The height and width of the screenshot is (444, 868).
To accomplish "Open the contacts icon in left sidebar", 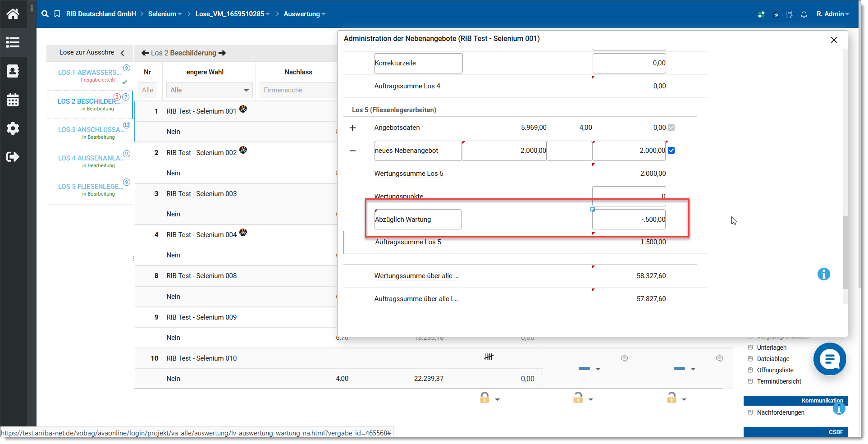I will point(13,71).
